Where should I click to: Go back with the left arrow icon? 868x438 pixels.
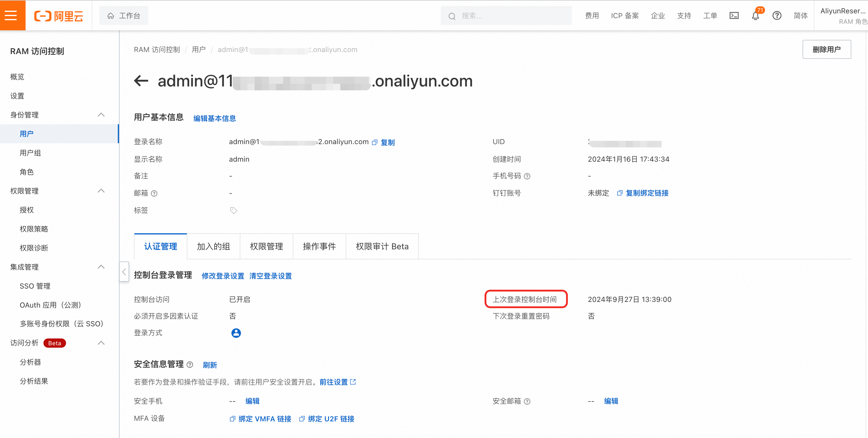coord(141,81)
